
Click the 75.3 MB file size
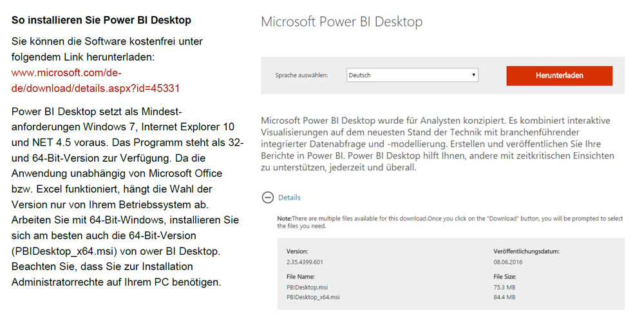[504, 286]
